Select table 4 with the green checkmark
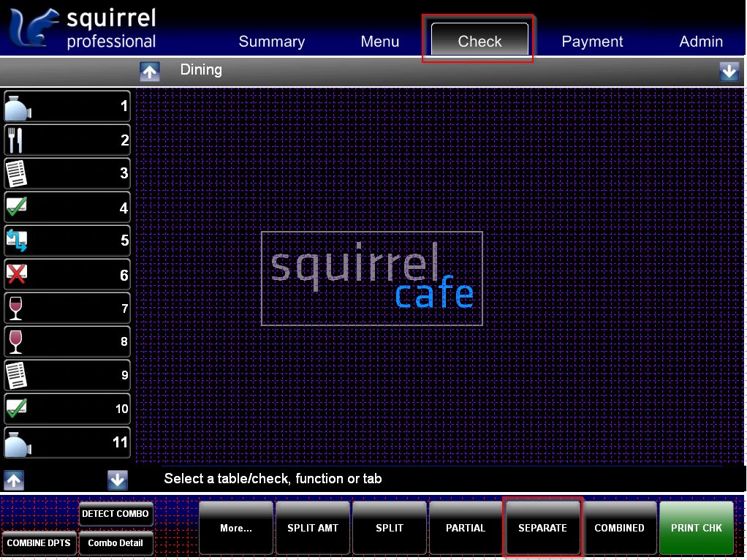 (x=67, y=208)
